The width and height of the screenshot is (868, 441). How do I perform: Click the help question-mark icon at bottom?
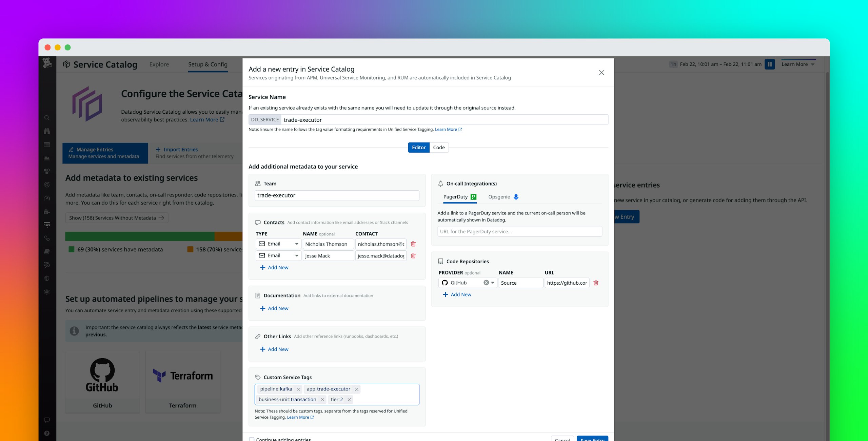pyautogui.click(x=47, y=433)
